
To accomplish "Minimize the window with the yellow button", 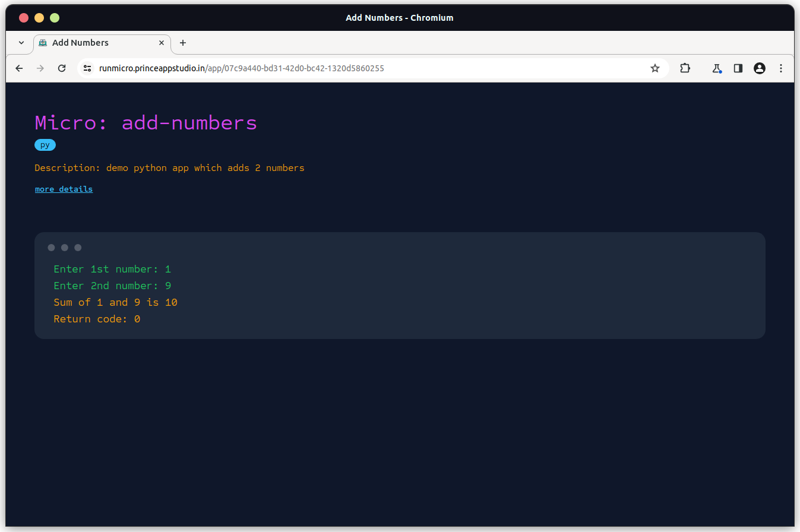I will tap(39, 18).
